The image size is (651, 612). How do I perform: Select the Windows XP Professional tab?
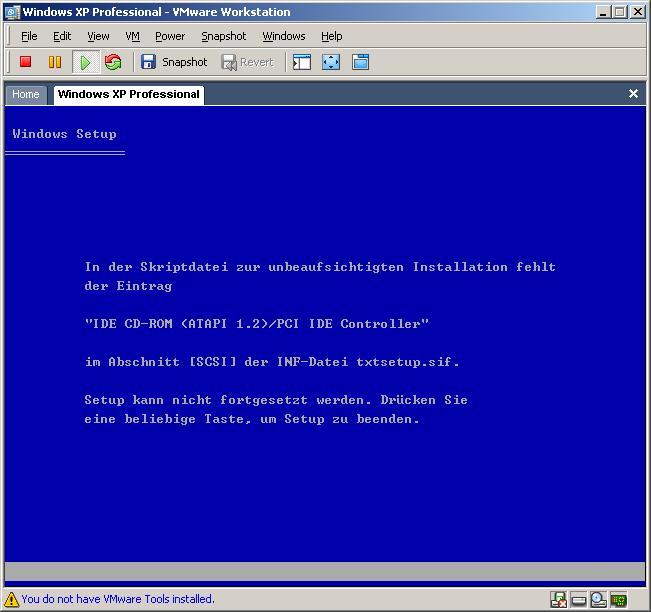click(128, 94)
